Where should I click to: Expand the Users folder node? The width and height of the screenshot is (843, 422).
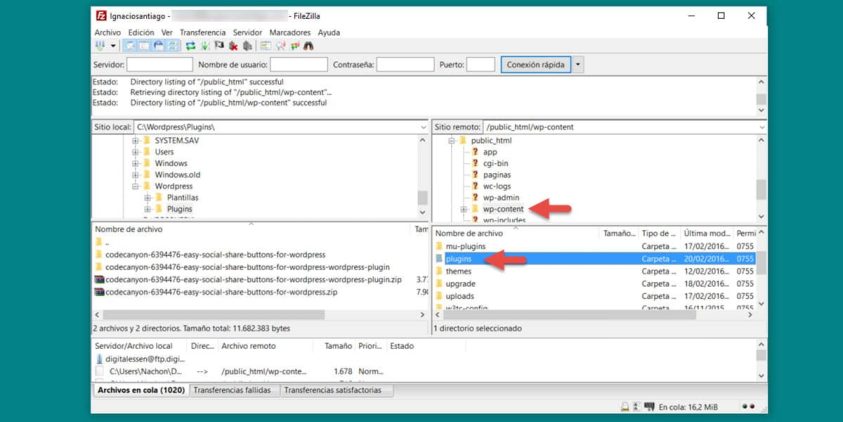click(x=135, y=152)
